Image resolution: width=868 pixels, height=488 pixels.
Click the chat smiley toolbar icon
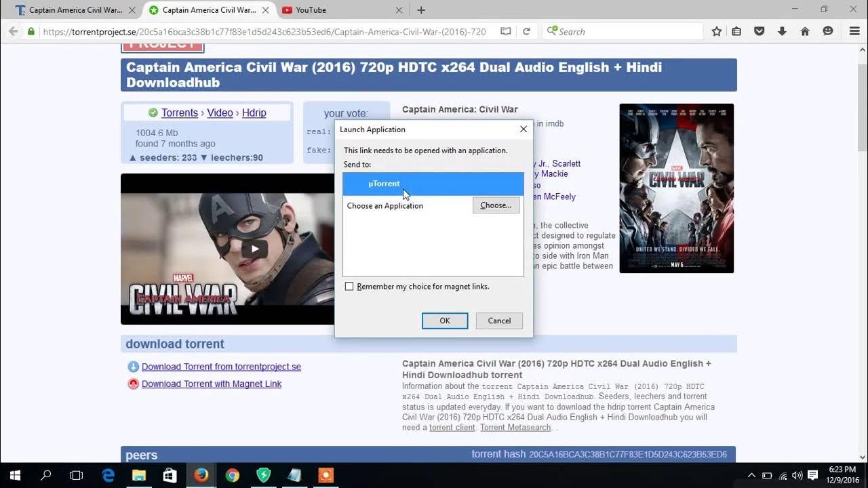(x=828, y=31)
